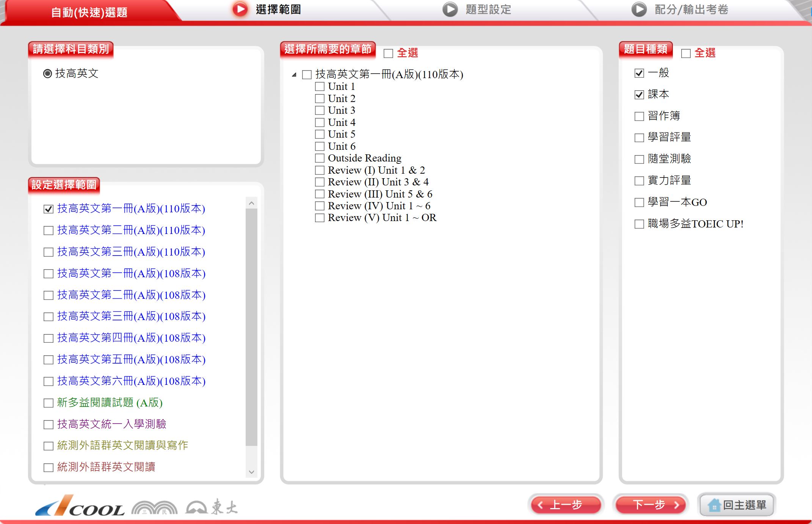The width and height of the screenshot is (812, 524).
Task: Click the range list scrollbar up arrow
Action: pos(251,203)
